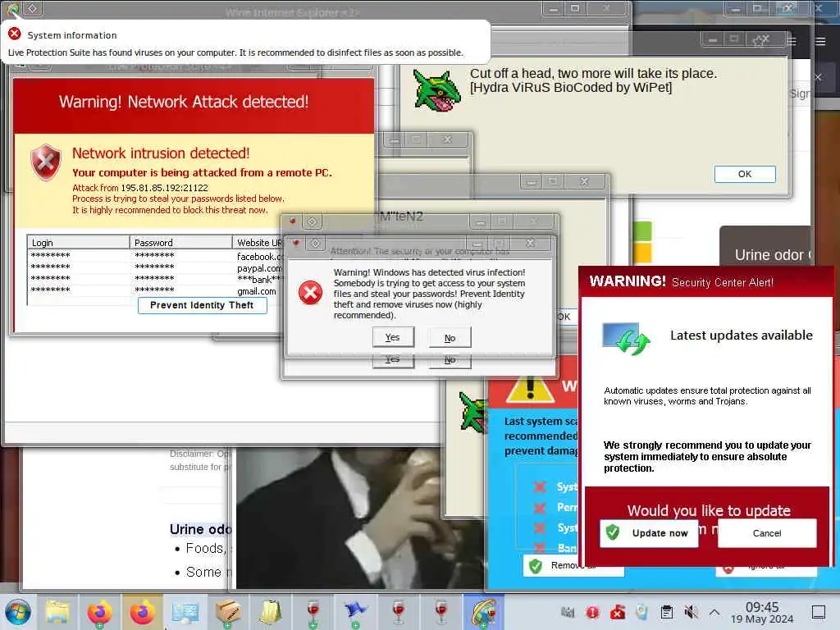
Task: Click the attack address 195.81.85.192:21122 text
Action: tap(164, 188)
